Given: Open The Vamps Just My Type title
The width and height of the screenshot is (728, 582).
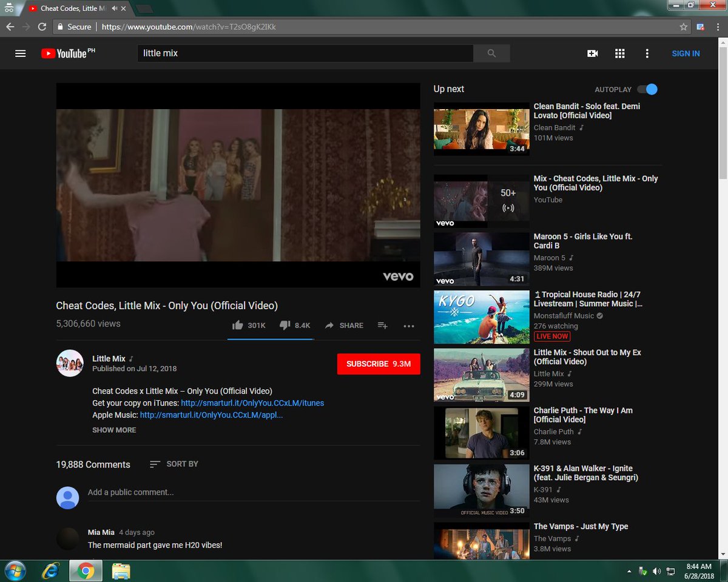Looking at the screenshot, I should coord(581,526).
